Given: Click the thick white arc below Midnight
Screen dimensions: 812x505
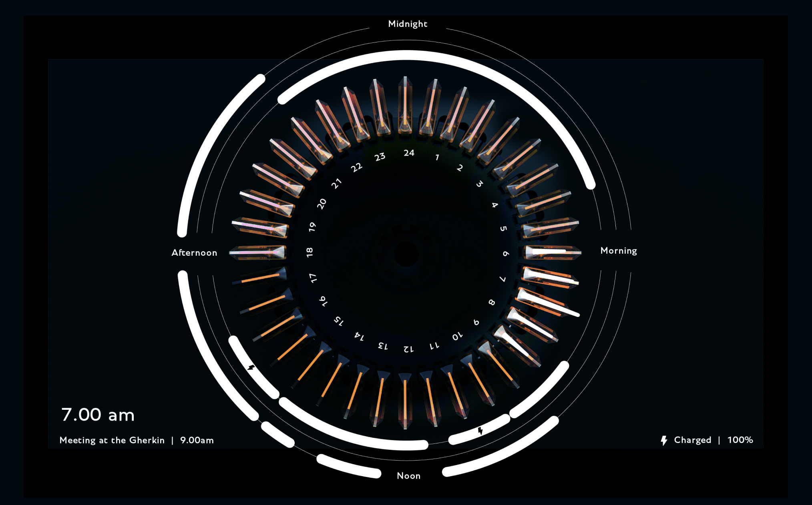Looking at the screenshot, I should [x=406, y=55].
